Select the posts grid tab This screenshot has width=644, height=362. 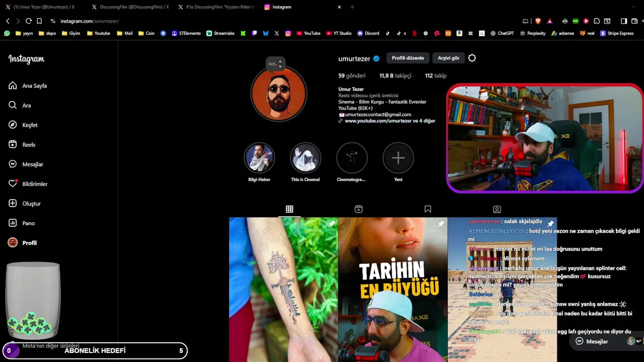pyautogui.click(x=289, y=209)
